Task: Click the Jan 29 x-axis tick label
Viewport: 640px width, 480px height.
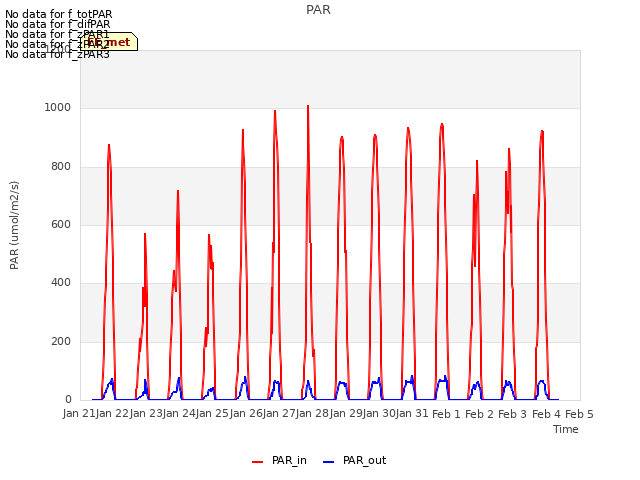Action: pos(346,414)
